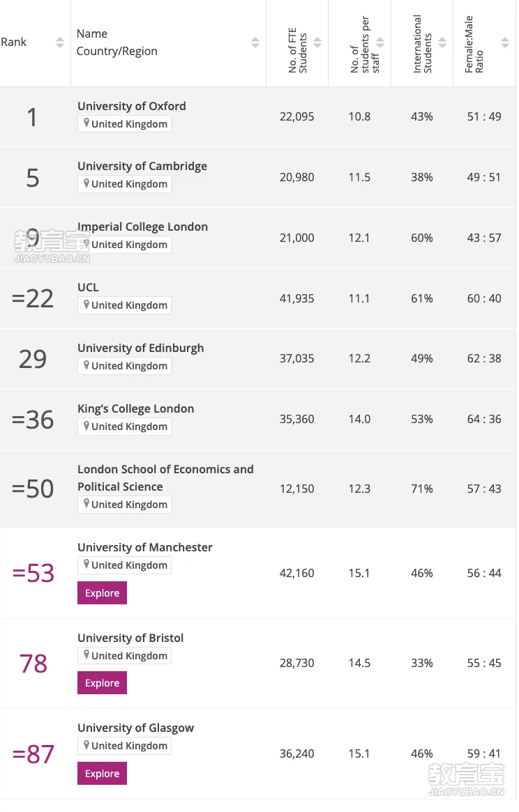Sort by No. of FTE Students arrows
This screenshot has width=519, height=812.
click(317, 43)
